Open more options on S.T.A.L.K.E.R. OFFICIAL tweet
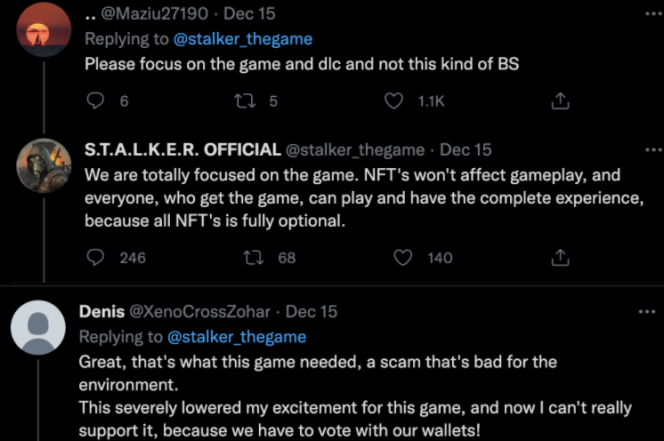Image resolution: width=664 pixels, height=441 pixels. pos(651,150)
